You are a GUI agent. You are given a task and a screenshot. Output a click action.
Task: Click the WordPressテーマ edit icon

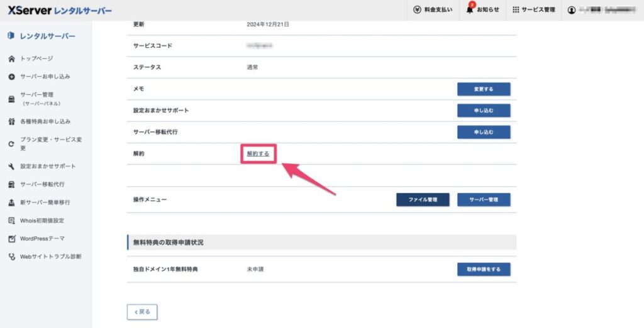(x=11, y=239)
